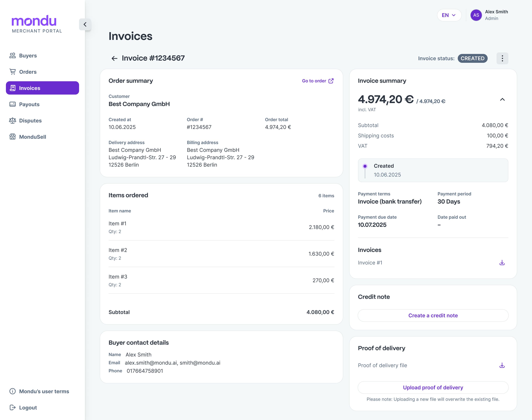Collapse the sidebar with the chevron button
532x420 pixels.
tap(85, 24)
